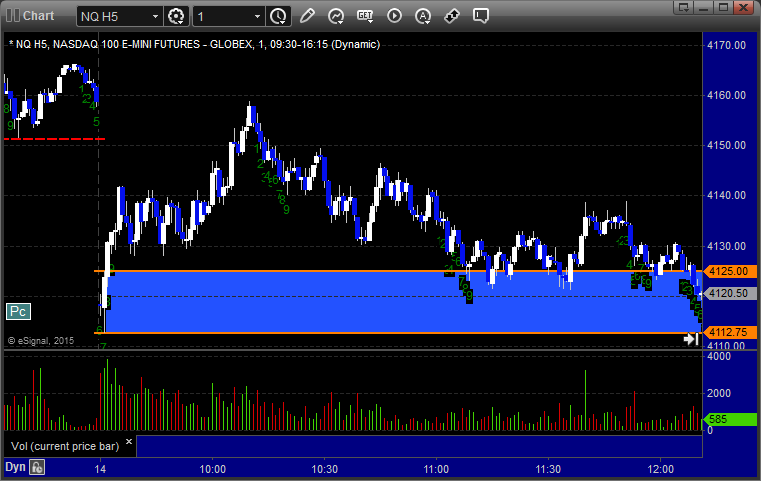Minimize the Chart window
Screen dimensions: 761x481
tap(704, 7)
